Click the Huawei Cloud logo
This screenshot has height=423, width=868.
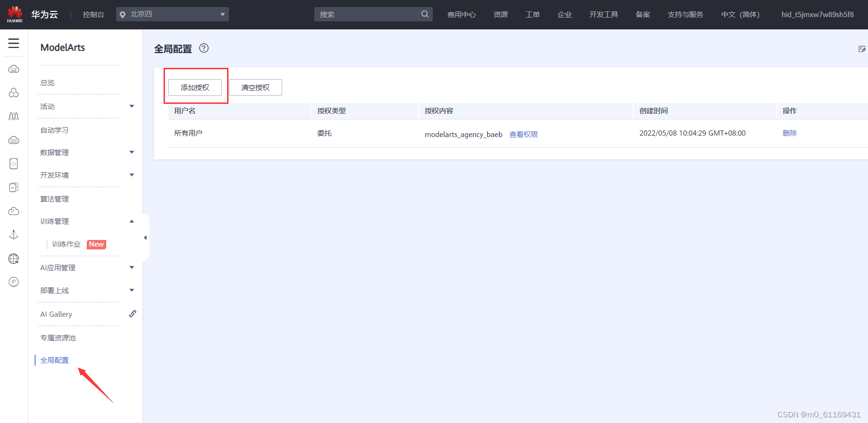click(x=15, y=14)
